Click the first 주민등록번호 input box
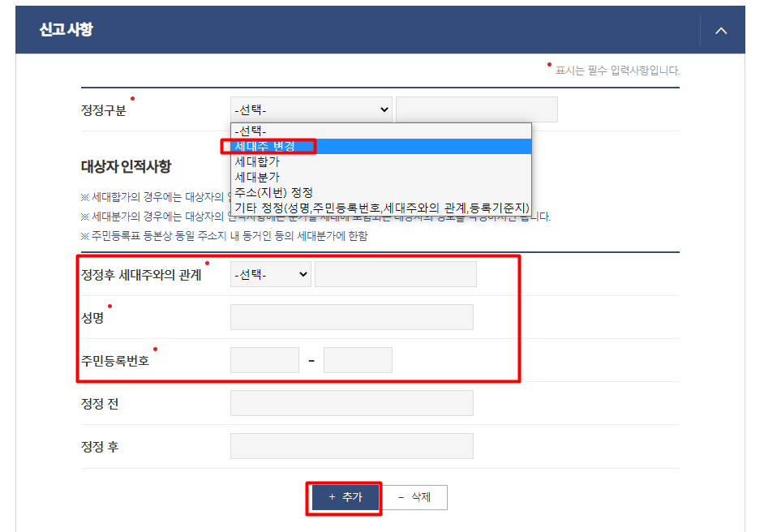The width and height of the screenshot is (764, 532). (x=265, y=359)
